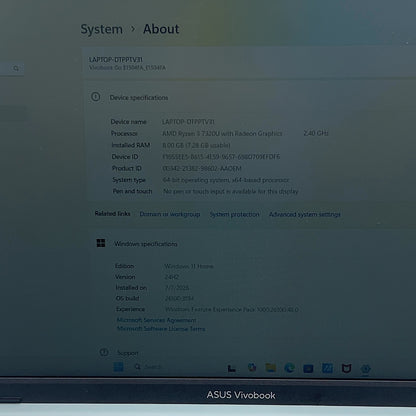Open the Domain or workgroup link
This screenshot has width=416, height=416.
click(170, 214)
